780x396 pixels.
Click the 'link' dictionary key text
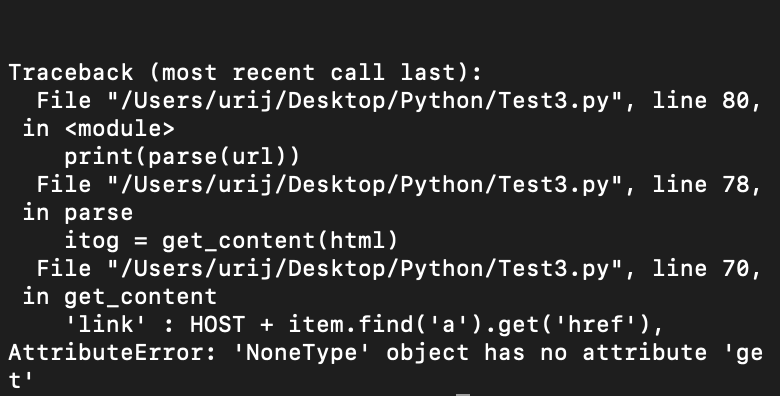tap(106, 325)
